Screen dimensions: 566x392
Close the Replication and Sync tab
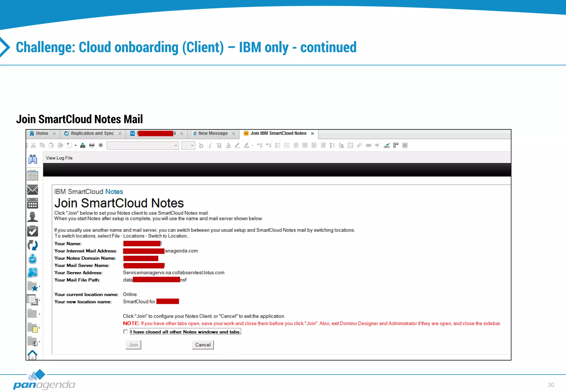click(x=120, y=134)
